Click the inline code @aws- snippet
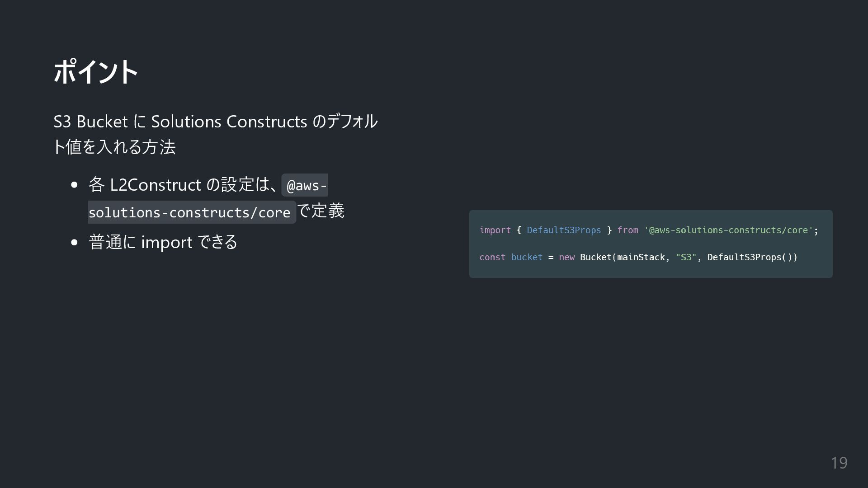 (305, 185)
